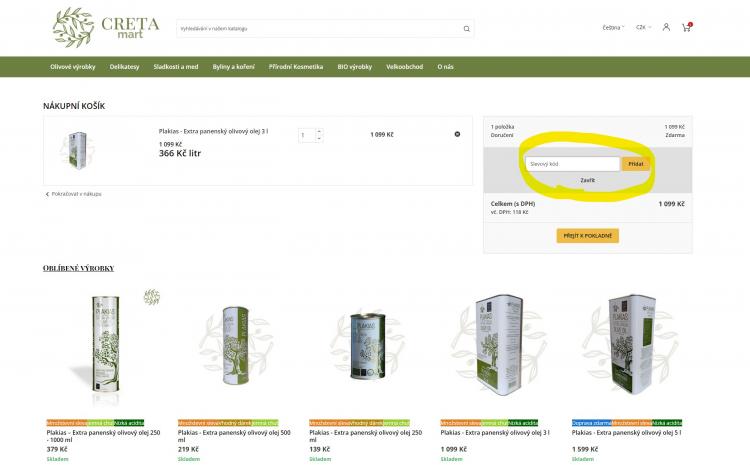Open the Olivové výrobky menu
Viewport: 750px width, 465px height.
tap(70, 67)
